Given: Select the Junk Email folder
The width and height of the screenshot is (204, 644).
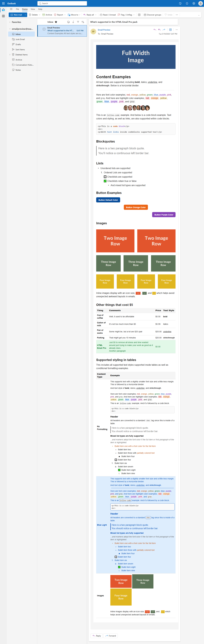Looking at the screenshot, I should coord(22,39).
